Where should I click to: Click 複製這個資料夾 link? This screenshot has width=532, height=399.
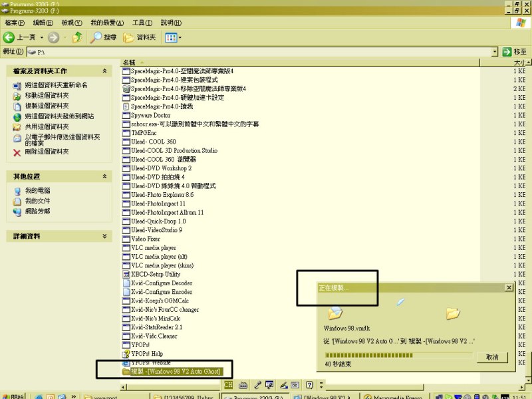point(47,106)
